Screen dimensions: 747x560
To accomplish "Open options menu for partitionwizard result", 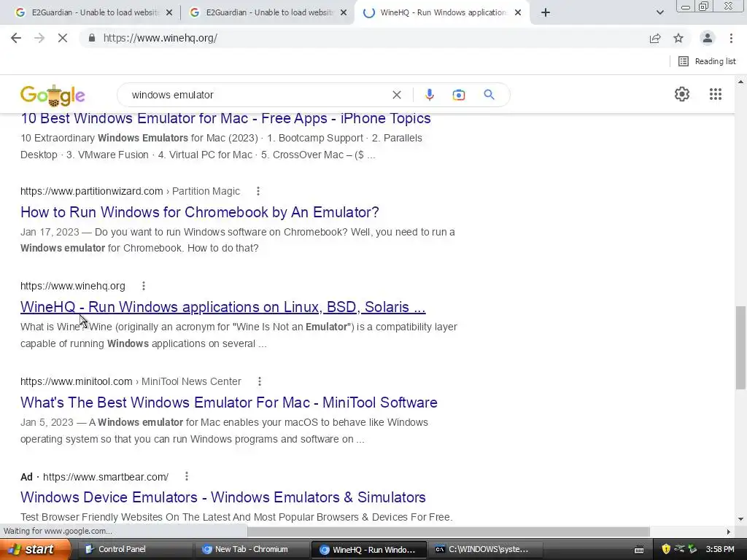I will 258,191.
